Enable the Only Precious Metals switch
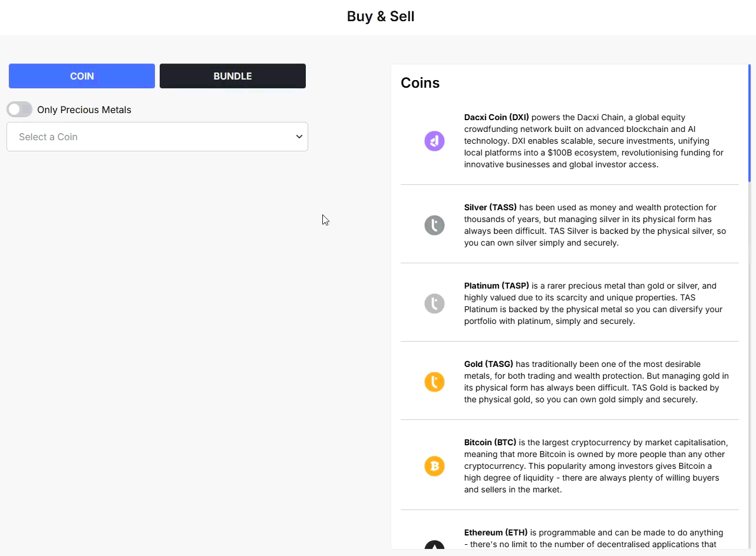The image size is (756, 556). [x=19, y=110]
